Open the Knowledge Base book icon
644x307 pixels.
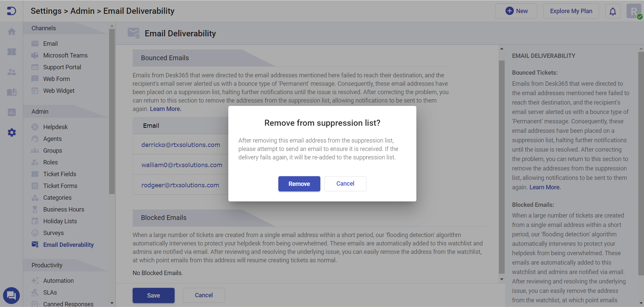tap(12, 92)
